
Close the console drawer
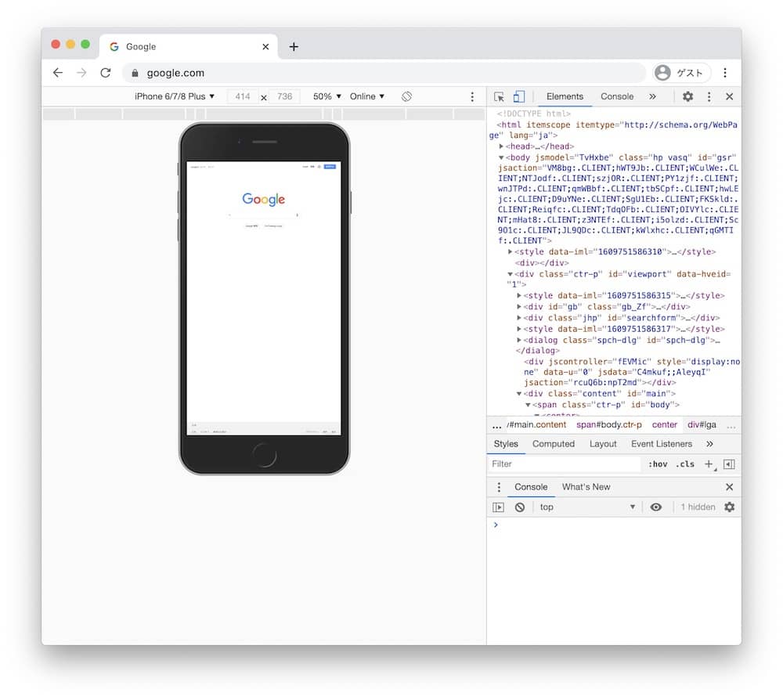click(729, 487)
